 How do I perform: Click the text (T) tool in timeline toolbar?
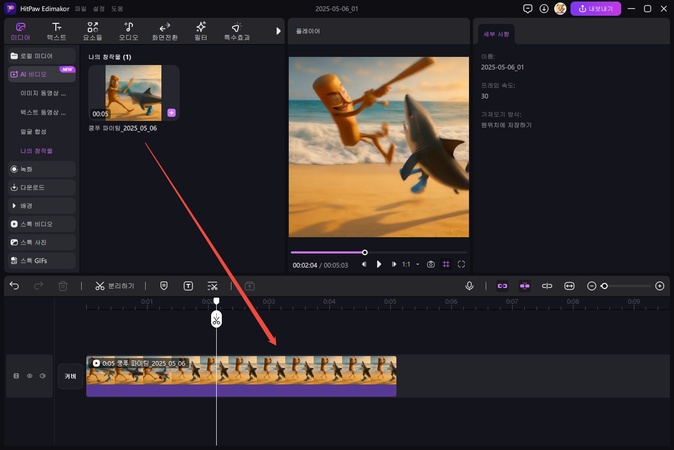pos(188,286)
